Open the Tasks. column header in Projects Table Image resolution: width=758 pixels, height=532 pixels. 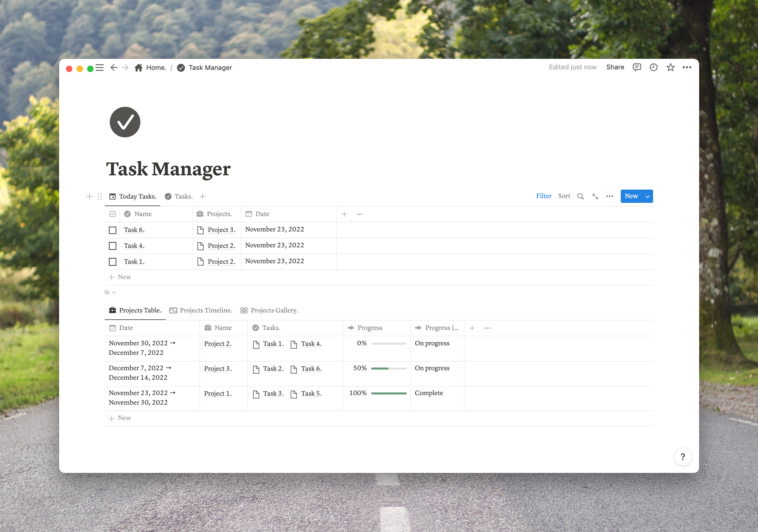(x=295, y=328)
